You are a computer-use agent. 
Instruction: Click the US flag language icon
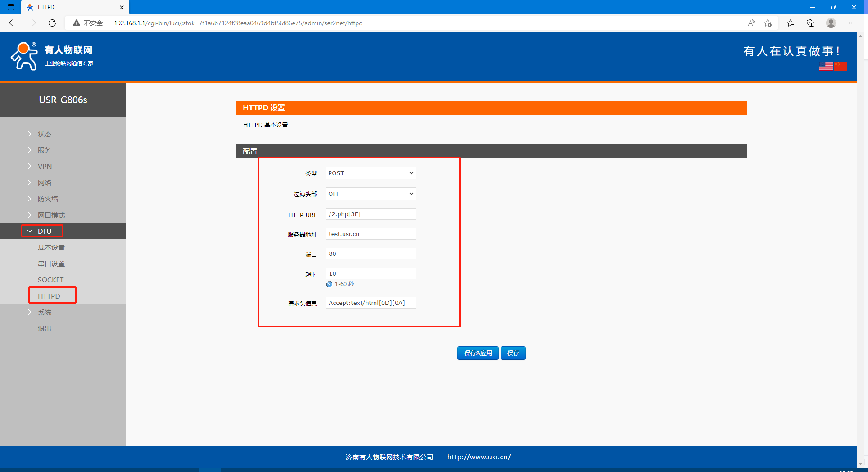click(826, 66)
